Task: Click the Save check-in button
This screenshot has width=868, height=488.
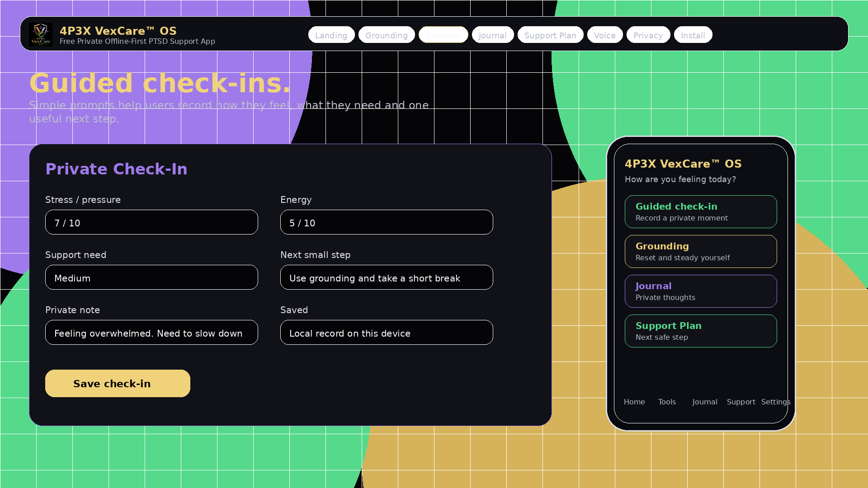Action: point(118,384)
